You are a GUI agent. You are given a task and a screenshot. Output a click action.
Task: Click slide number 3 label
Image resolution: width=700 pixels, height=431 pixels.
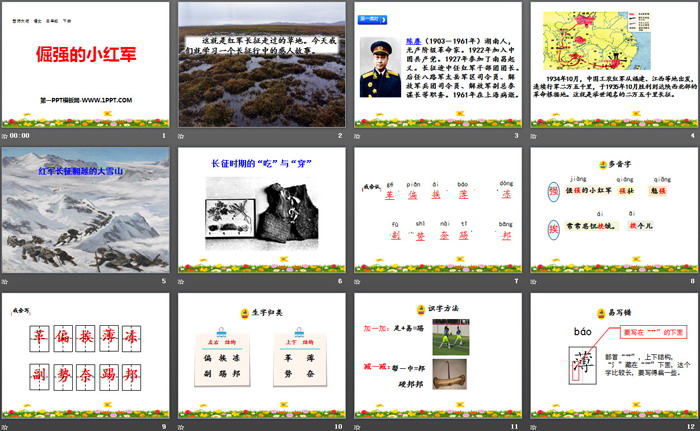point(517,135)
